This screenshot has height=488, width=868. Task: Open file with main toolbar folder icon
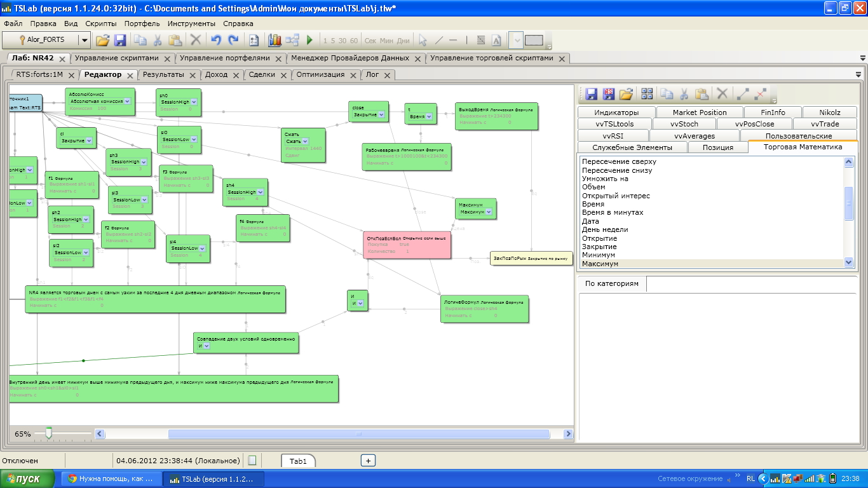point(102,40)
